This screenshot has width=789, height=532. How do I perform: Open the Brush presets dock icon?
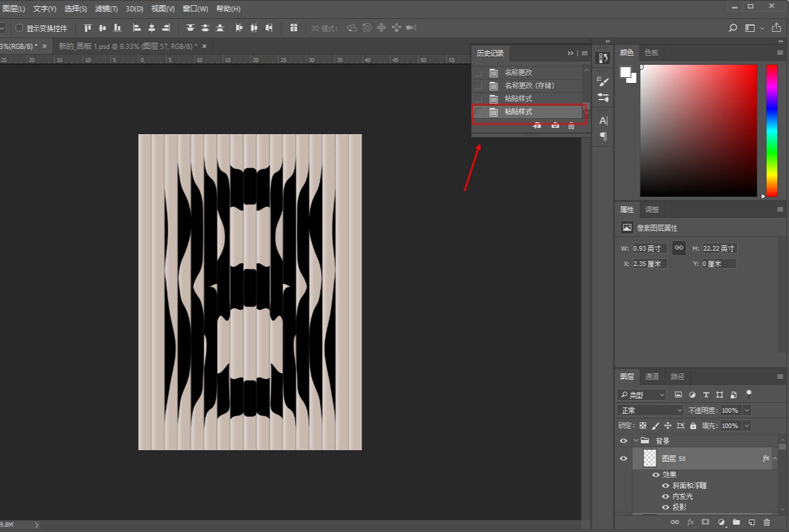603,82
